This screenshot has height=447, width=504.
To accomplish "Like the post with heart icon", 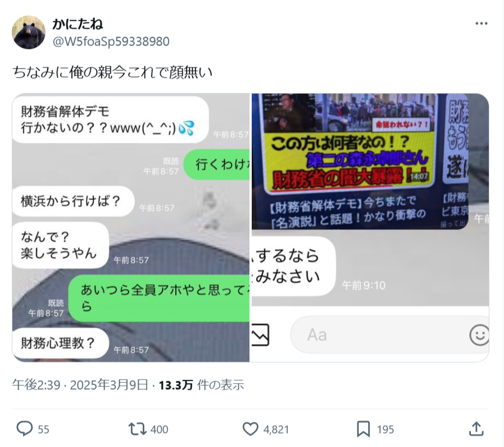I will tap(250, 429).
